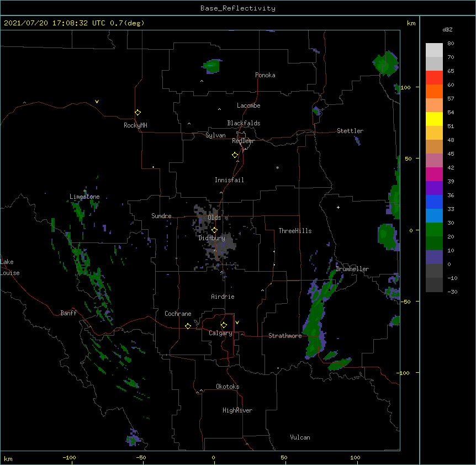The image size is (476, 465).
Task: Select the 39 dBZ magenta legend swatch
Action: coord(434,174)
